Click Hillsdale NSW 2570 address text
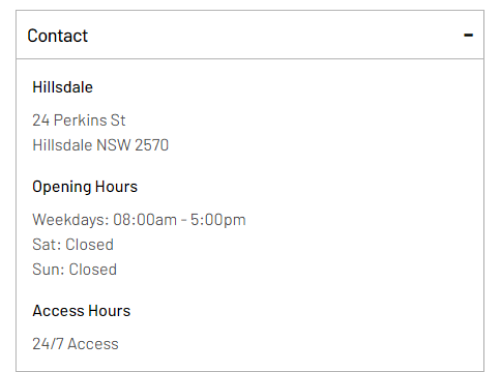Viewport: 500px width, 373px height. coord(100,145)
